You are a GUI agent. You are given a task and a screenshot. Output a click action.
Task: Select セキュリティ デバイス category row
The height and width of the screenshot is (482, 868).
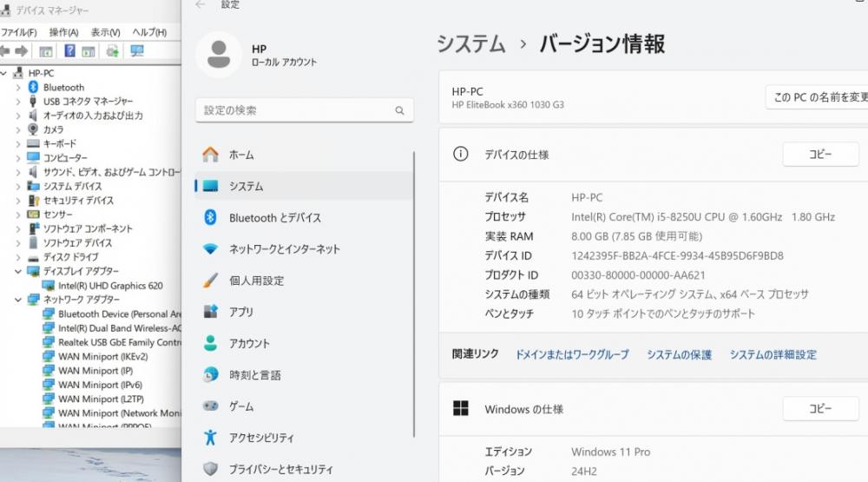(x=79, y=201)
